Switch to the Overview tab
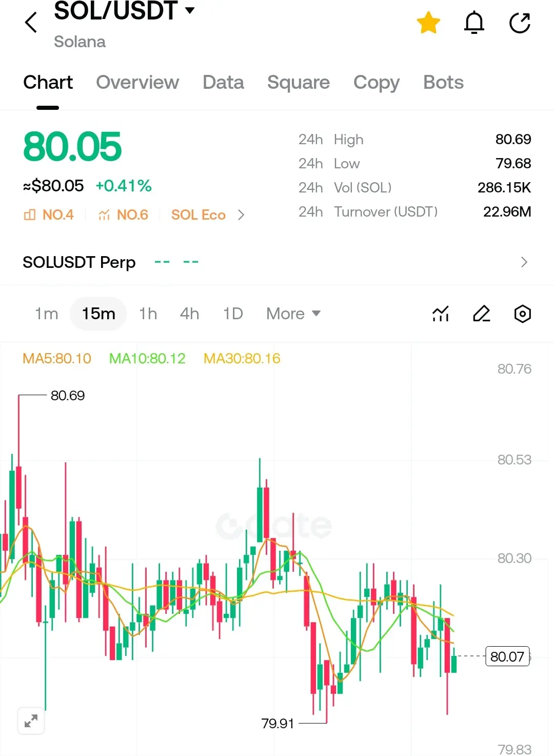 pyautogui.click(x=137, y=82)
